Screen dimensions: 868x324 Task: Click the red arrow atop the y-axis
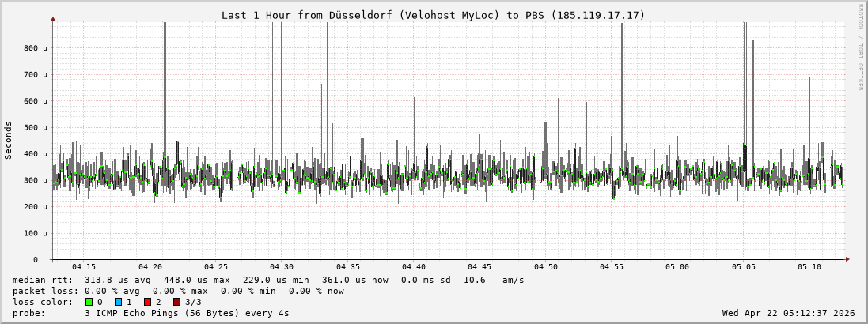pos(53,17)
